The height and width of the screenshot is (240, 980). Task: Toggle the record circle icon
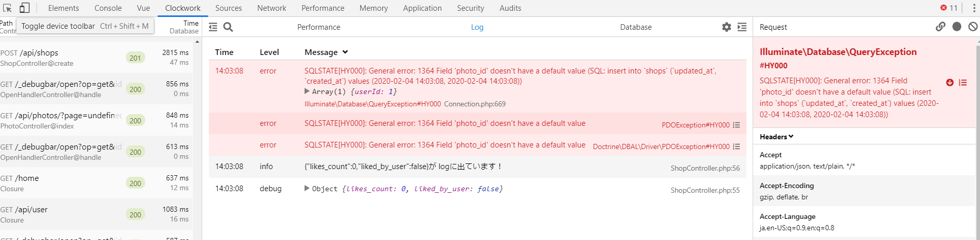point(957,27)
